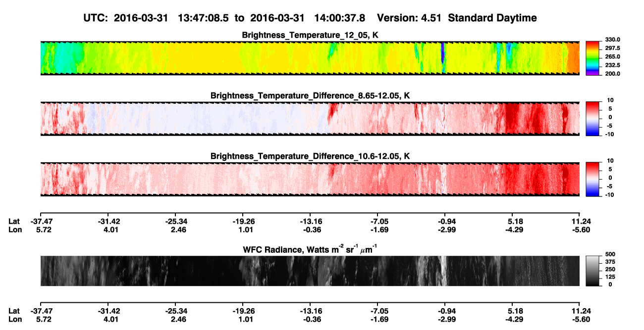Click latitude -37.47 under the 10.6-12.05 panel

[x=42, y=221]
